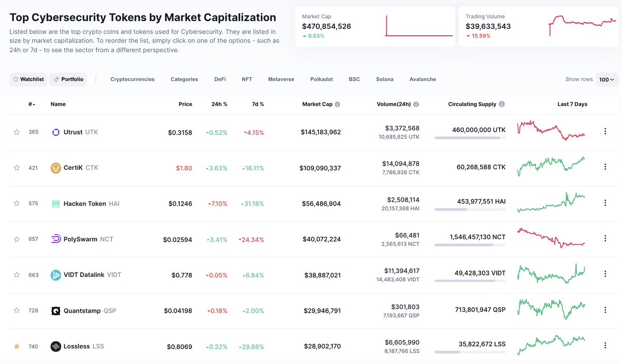622x364 pixels.
Task: Click the Quantstamp logo icon
Action: click(x=56, y=311)
